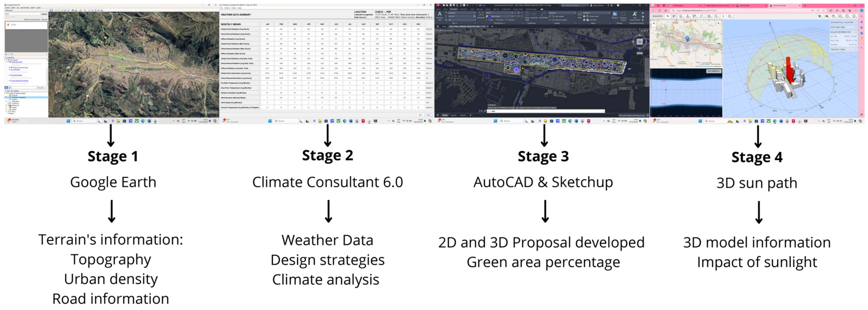868x310 pixels.
Task: Open the text style Standard dropdown in AutoCAD
Action: 462,13
